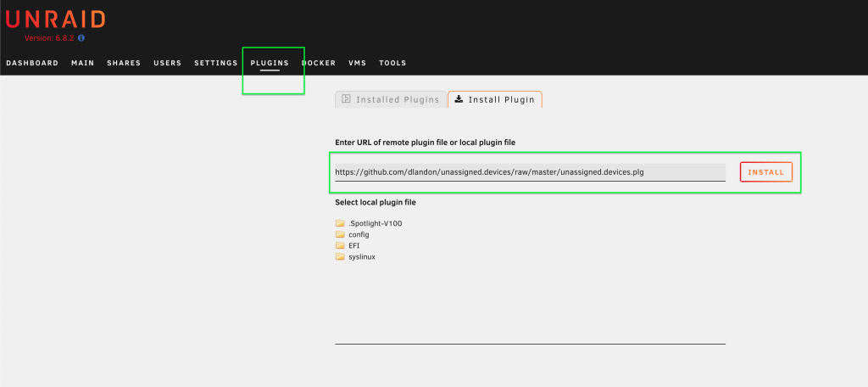Open the Dashboard menu
The width and height of the screenshot is (868, 387).
coord(32,63)
